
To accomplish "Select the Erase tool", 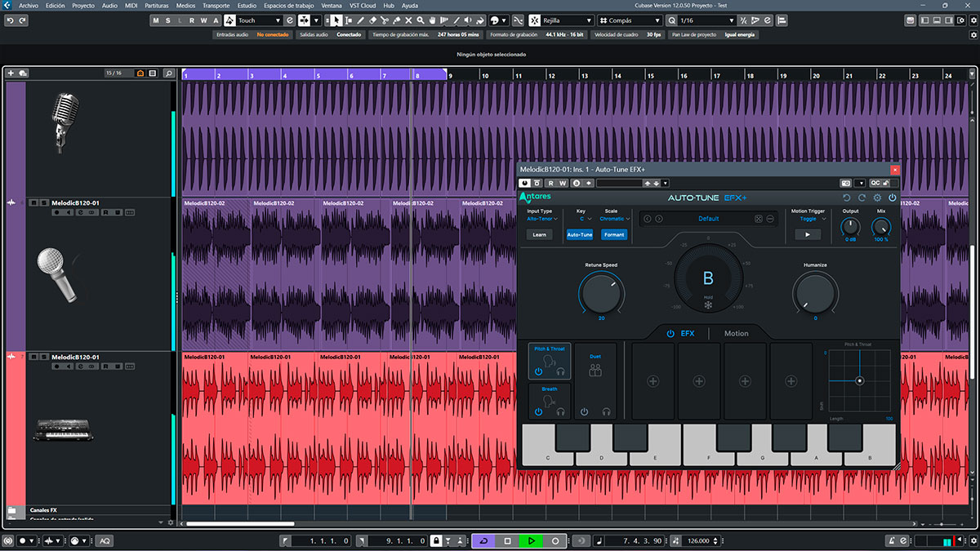I will 372,20.
